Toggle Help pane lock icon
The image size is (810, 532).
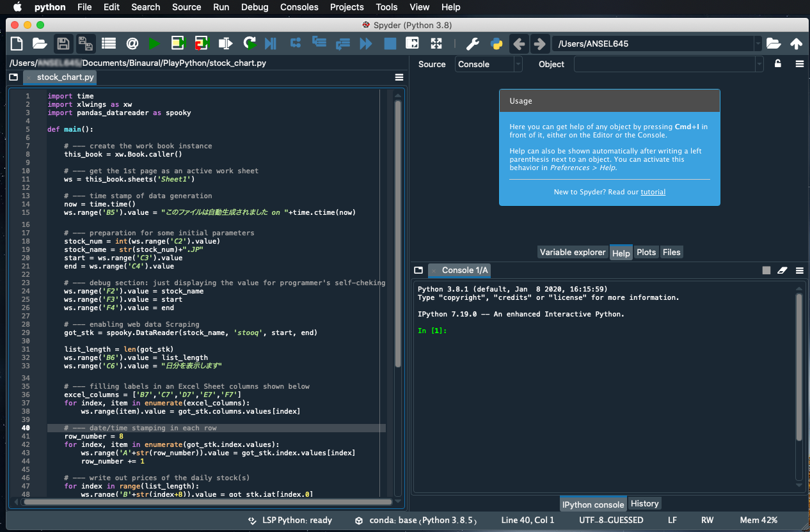(x=778, y=64)
